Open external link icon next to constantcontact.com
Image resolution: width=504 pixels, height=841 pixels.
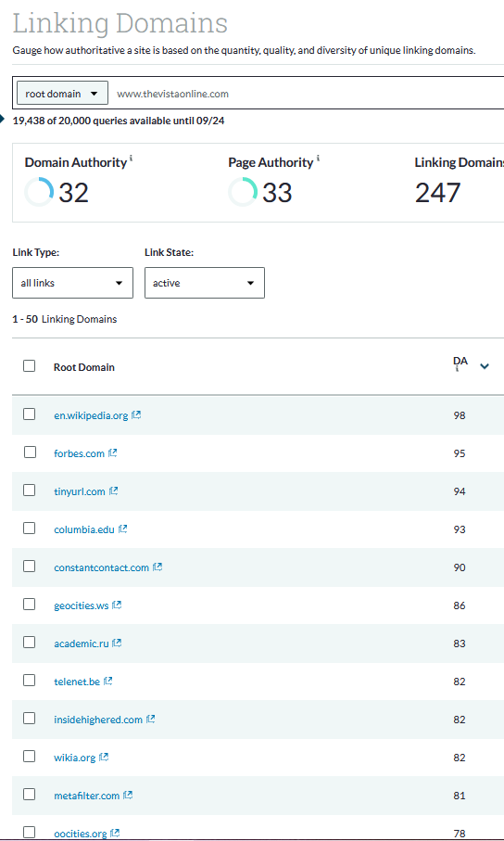coord(157,567)
